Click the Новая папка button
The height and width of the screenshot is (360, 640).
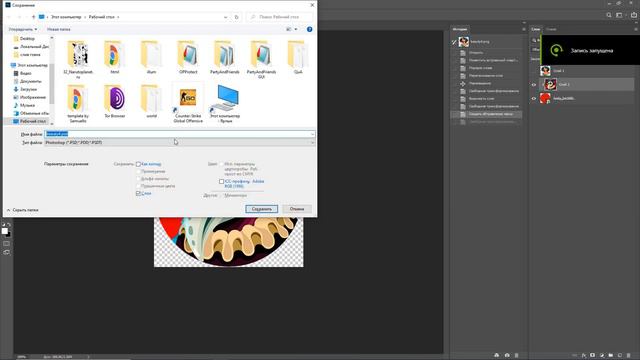coord(58,29)
